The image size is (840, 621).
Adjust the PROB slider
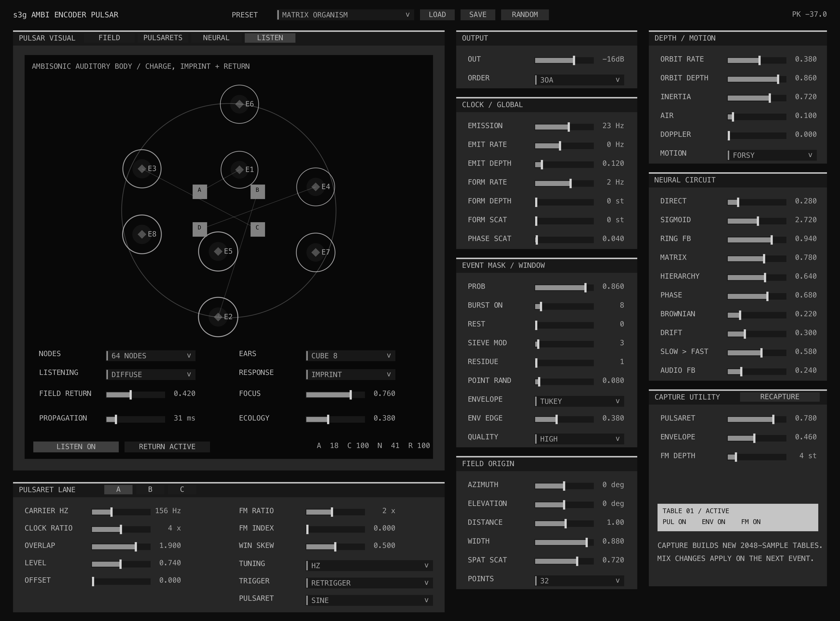tap(564, 288)
